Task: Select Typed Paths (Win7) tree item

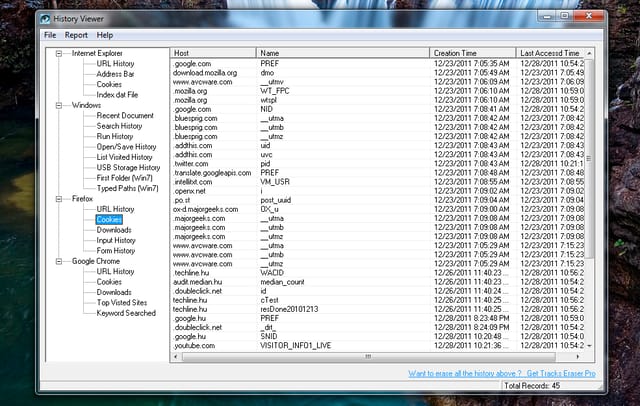Action: 127,189
